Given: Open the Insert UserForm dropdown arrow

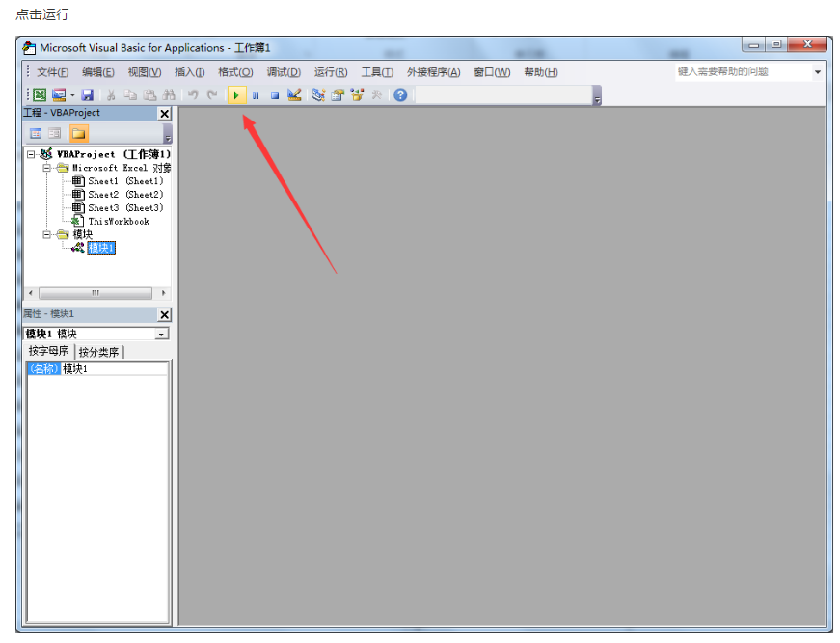Looking at the screenshot, I should 72,95.
